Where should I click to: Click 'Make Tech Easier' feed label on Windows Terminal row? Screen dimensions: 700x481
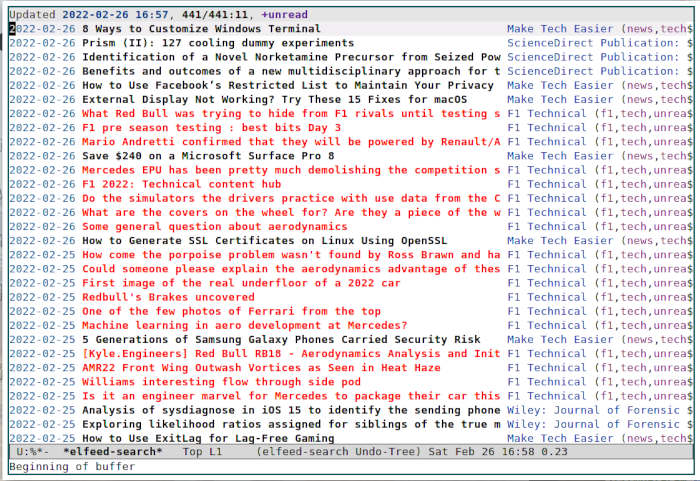tap(560, 29)
